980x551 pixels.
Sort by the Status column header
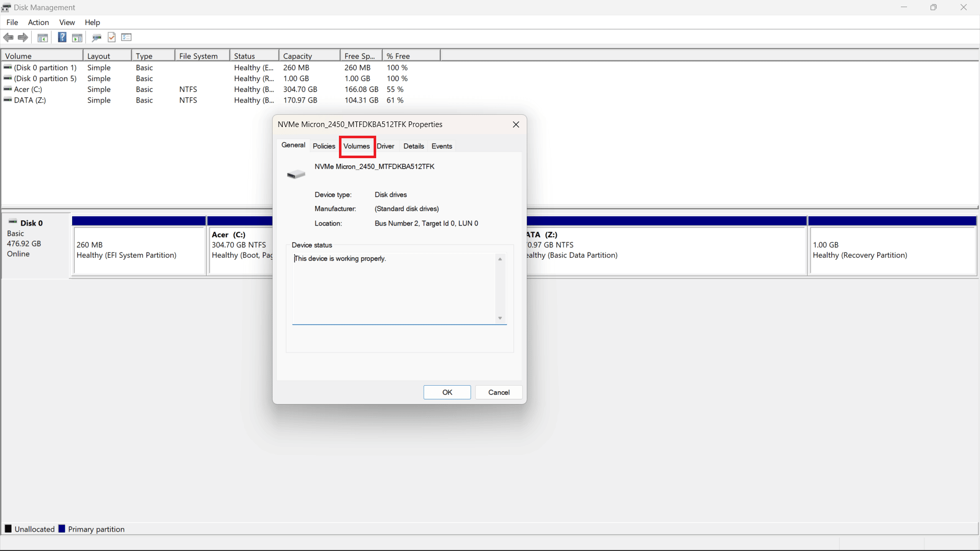click(x=254, y=56)
